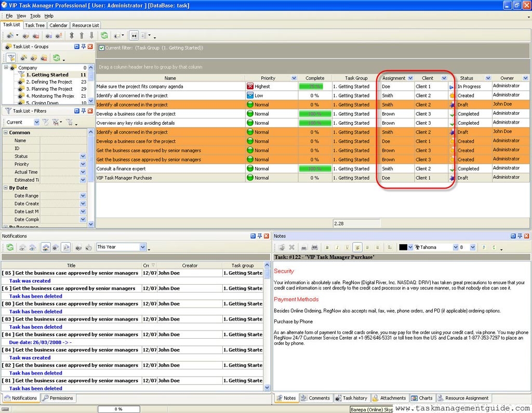Image resolution: width=532 pixels, height=413 pixels.
Task: Uncheck the Current filter checkbox
Action: click(x=101, y=48)
